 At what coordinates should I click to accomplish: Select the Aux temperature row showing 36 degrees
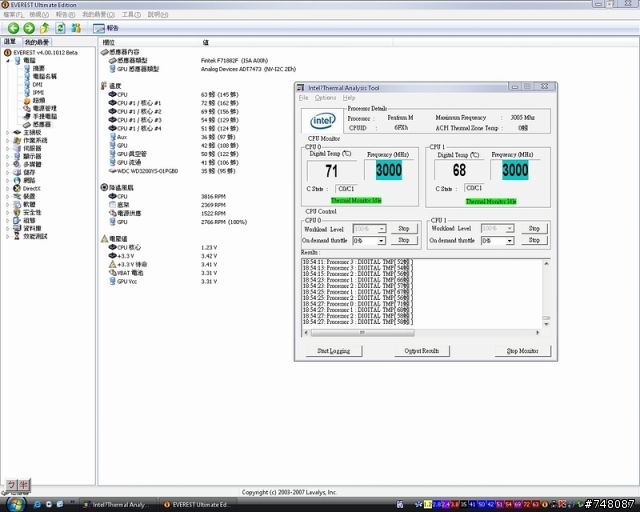click(172, 137)
